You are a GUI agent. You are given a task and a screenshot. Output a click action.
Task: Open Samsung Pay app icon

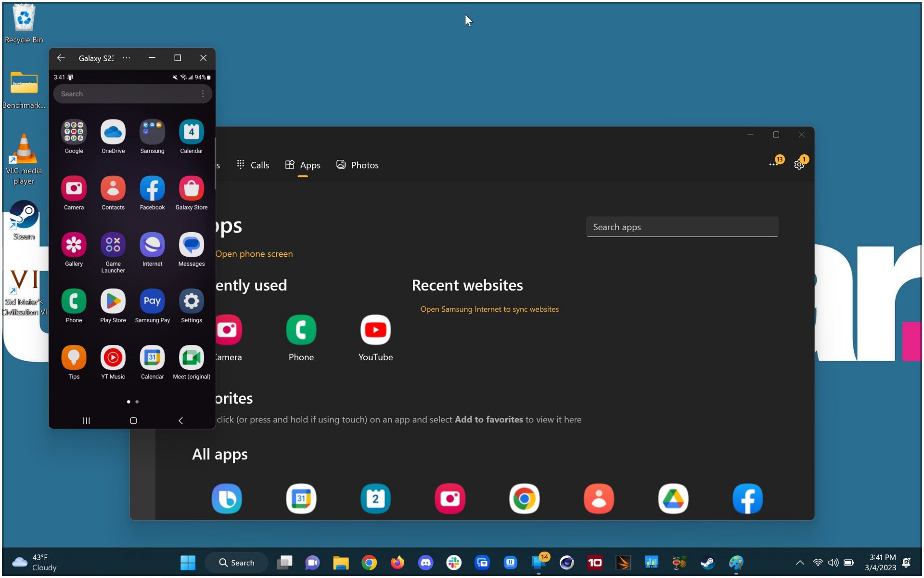click(x=152, y=302)
